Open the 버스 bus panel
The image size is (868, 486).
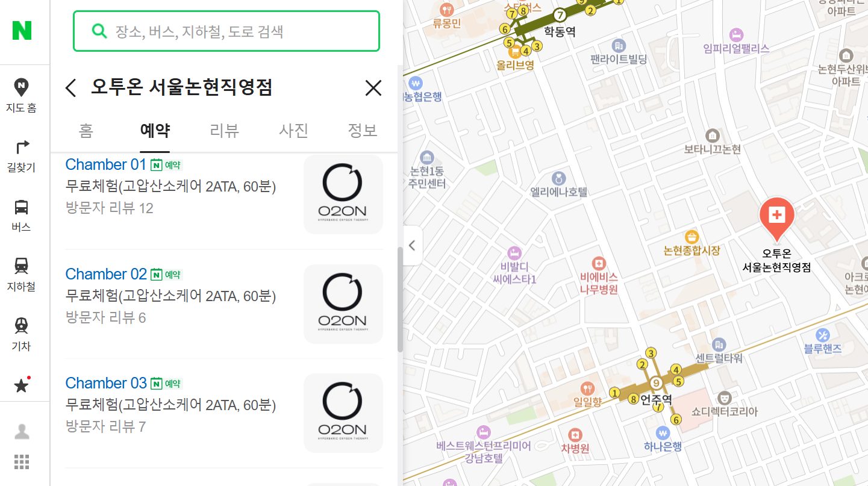click(x=22, y=216)
